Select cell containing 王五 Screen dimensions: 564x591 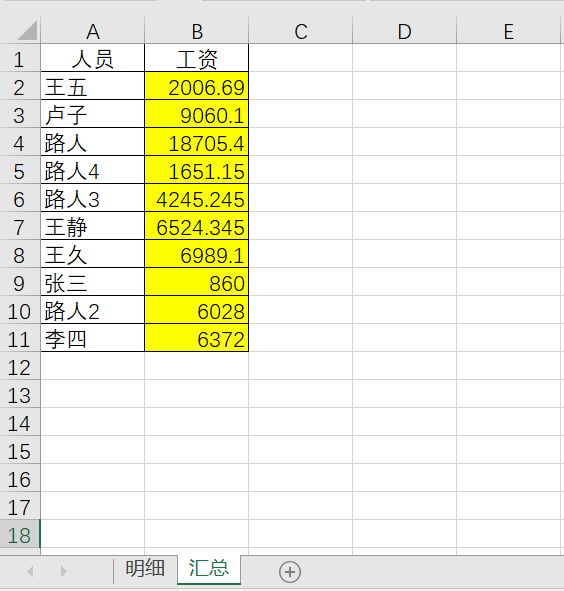(x=93, y=87)
